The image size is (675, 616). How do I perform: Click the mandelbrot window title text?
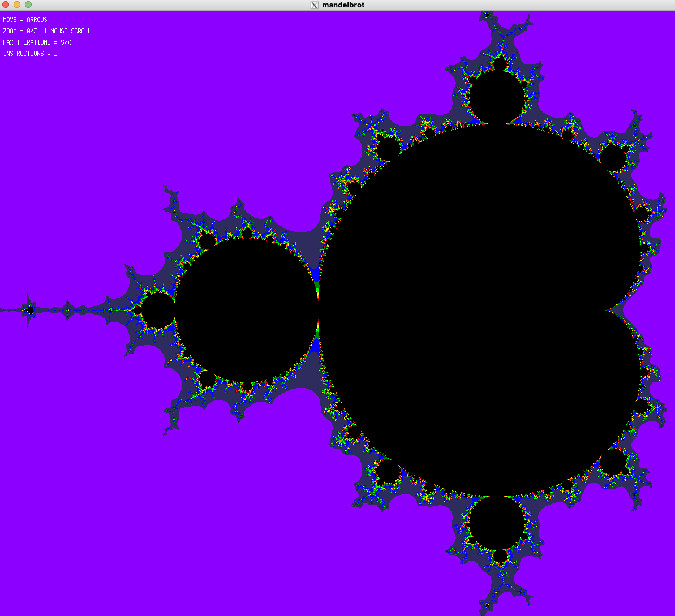[343, 5]
